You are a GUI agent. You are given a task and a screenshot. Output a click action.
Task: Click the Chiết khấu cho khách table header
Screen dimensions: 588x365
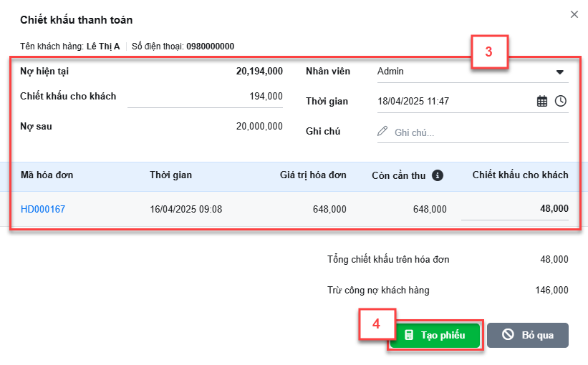(520, 175)
